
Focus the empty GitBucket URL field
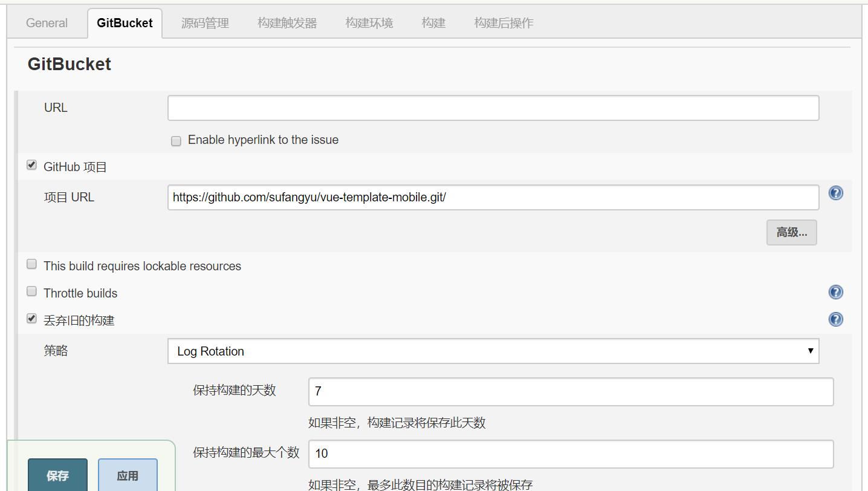point(493,108)
